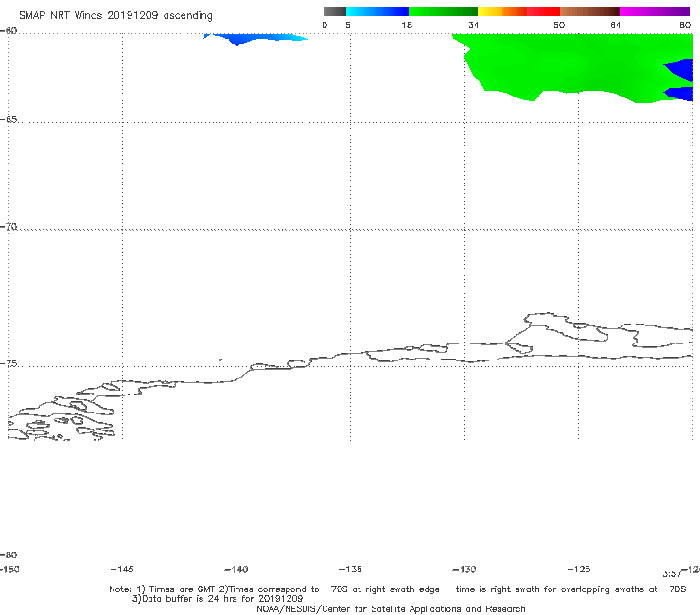This screenshot has width=700, height=615.
Task: Click the swath time label 3:57
Action: (x=672, y=574)
